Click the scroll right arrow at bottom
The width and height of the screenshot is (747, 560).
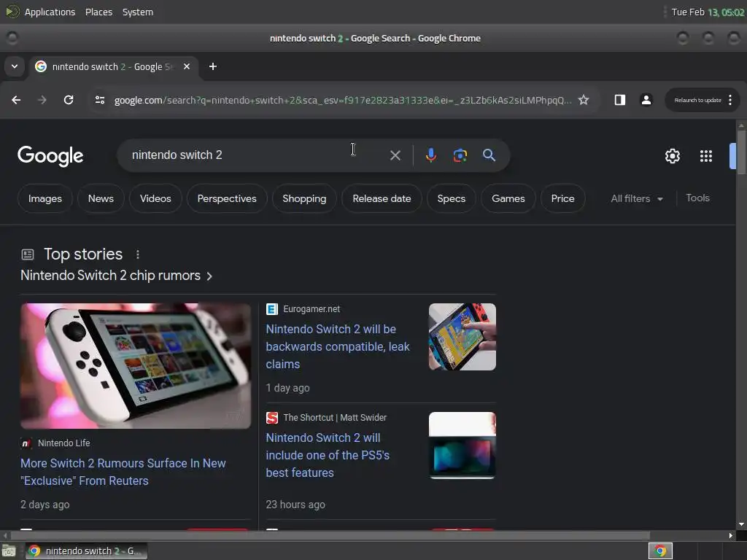[731, 535]
